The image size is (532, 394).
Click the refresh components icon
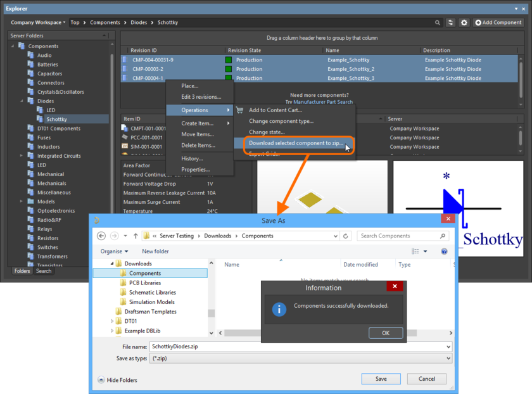(451, 22)
